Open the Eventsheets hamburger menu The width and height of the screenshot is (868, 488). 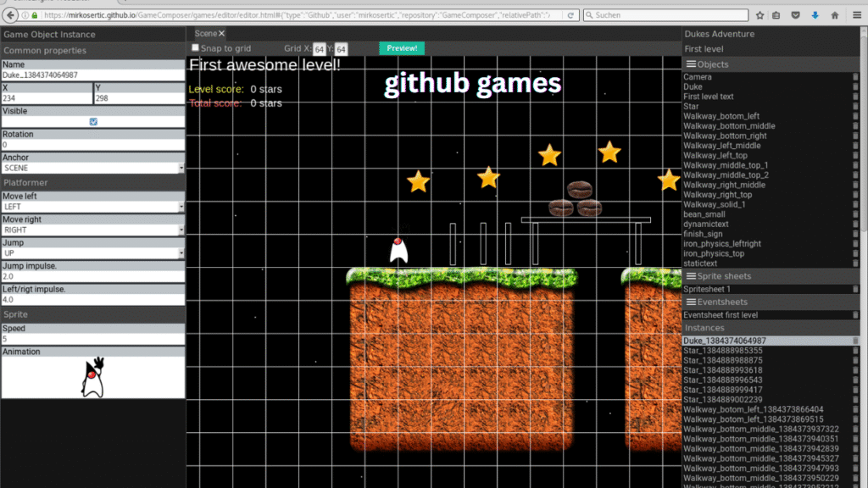click(691, 302)
